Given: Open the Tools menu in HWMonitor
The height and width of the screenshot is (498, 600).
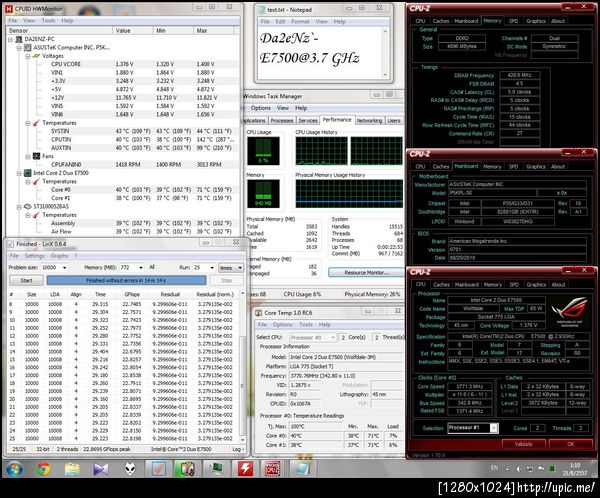Looking at the screenshot, I should coord(50,20).
